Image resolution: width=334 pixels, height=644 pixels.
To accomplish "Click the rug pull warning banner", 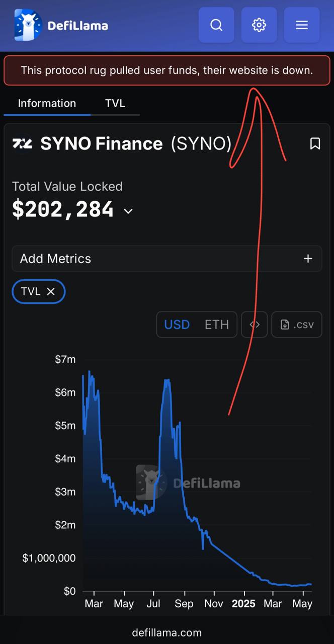I will click(167, 70).
